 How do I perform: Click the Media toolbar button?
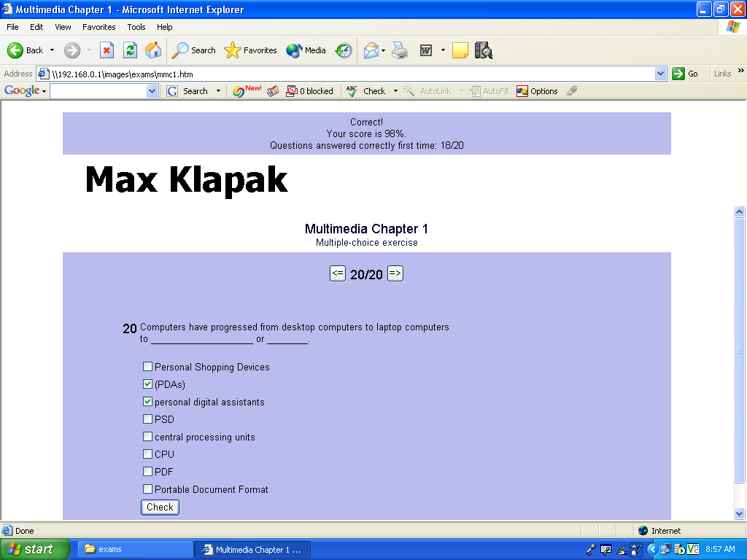[x=306, y=50]
